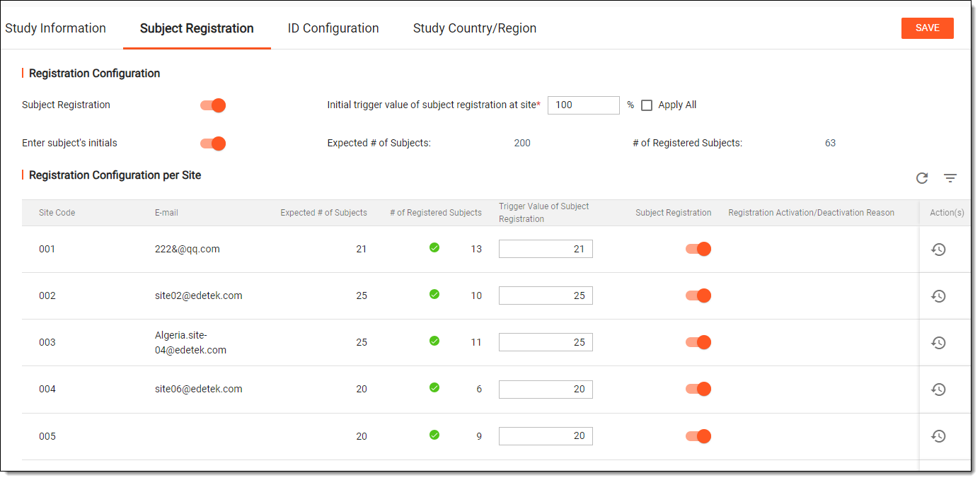Disable subject registration for site 004
980x480 pixels.
pos(698,389)
